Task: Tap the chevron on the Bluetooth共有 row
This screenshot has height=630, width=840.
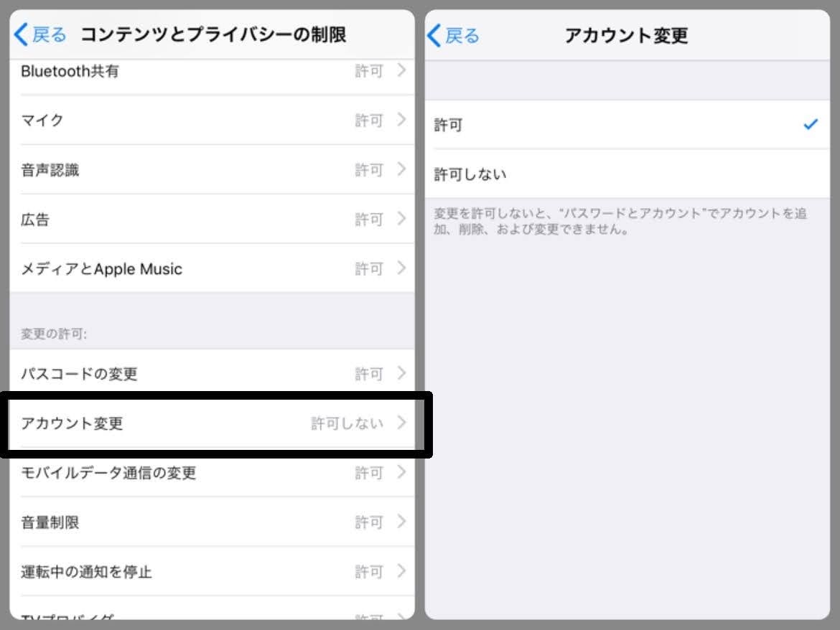Action: (x=401, y=70)
